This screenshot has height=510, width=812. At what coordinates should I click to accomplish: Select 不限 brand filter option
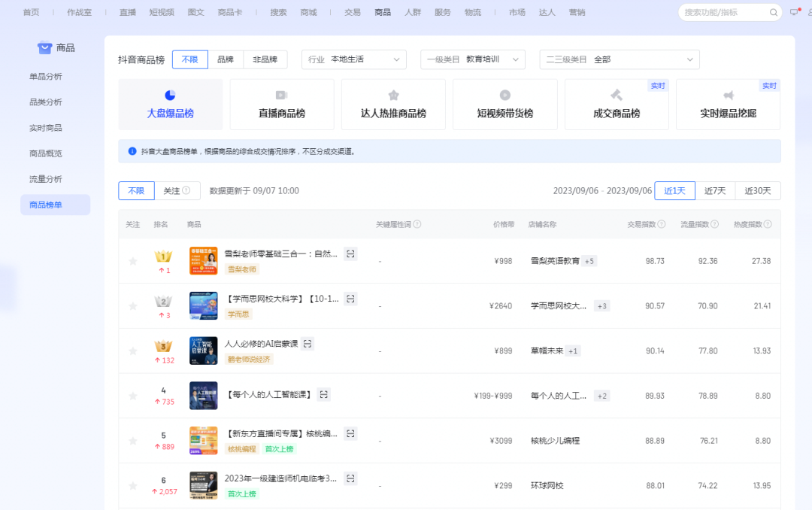pos(190,59)
